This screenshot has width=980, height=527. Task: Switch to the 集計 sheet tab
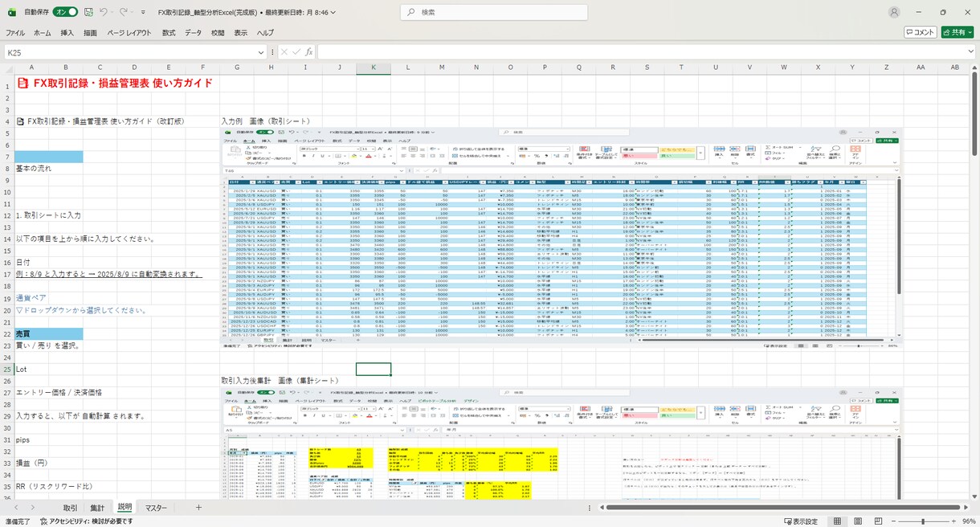[x=96, y=508]
